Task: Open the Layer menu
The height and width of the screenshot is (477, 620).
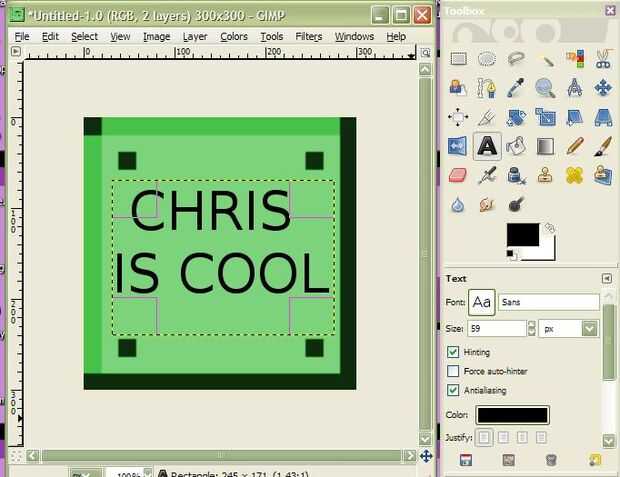Action: pyautogui.click(x=195, y=36)
